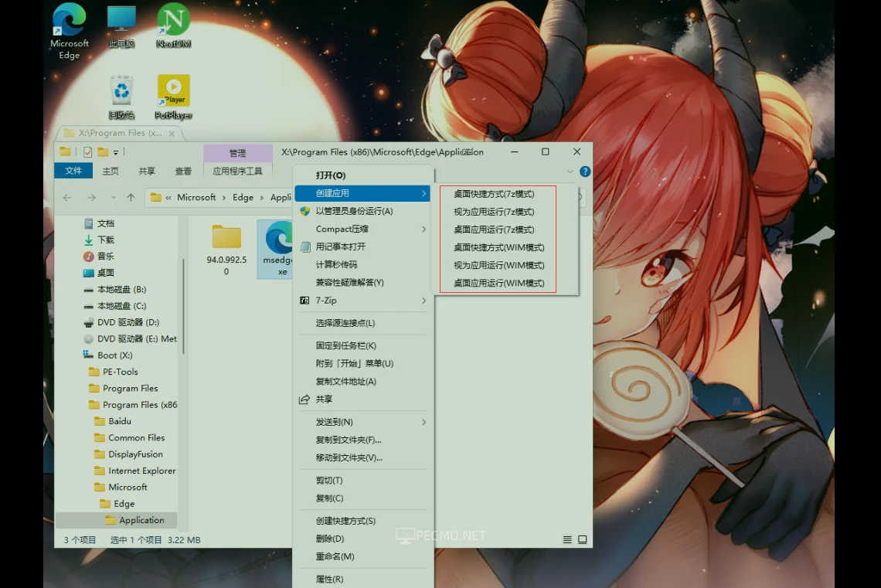
Task: Open recent locations dropdown arrow
Action: (x=114, y=198)
